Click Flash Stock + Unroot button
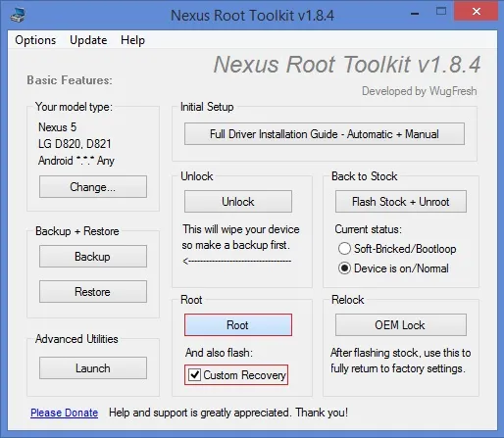Image resolution: width=504 pixels, height=438 pixels. click(x=401, y=202)
